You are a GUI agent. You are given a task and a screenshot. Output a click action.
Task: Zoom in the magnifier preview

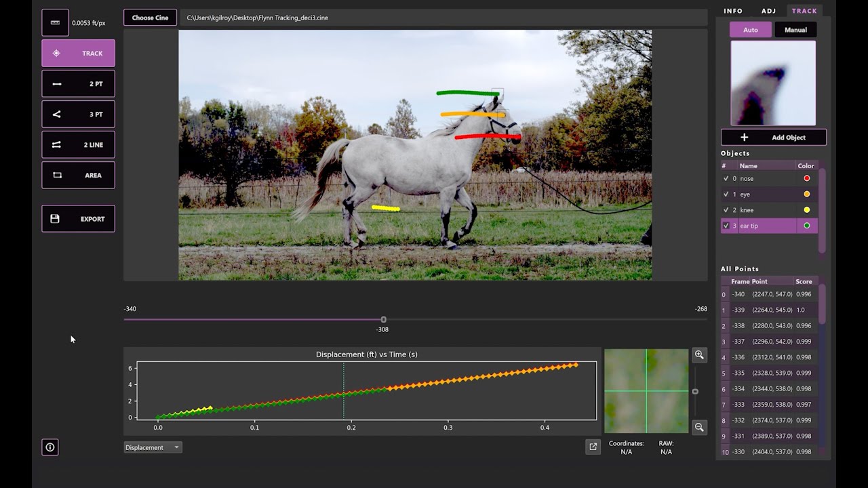[x=699, y=354]
